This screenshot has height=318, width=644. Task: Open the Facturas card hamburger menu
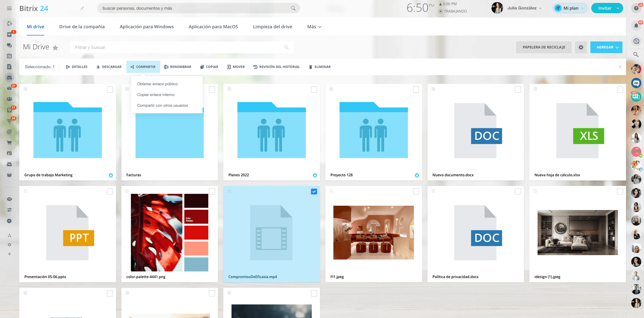127,89
